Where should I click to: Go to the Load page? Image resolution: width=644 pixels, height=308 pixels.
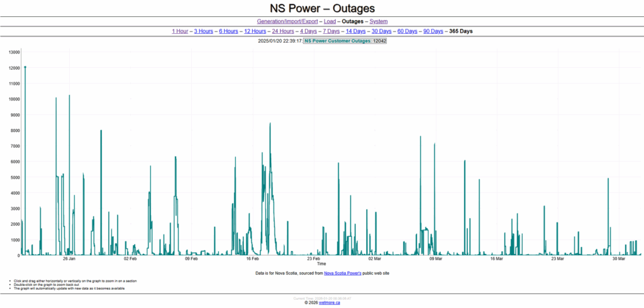pos(330,21)
